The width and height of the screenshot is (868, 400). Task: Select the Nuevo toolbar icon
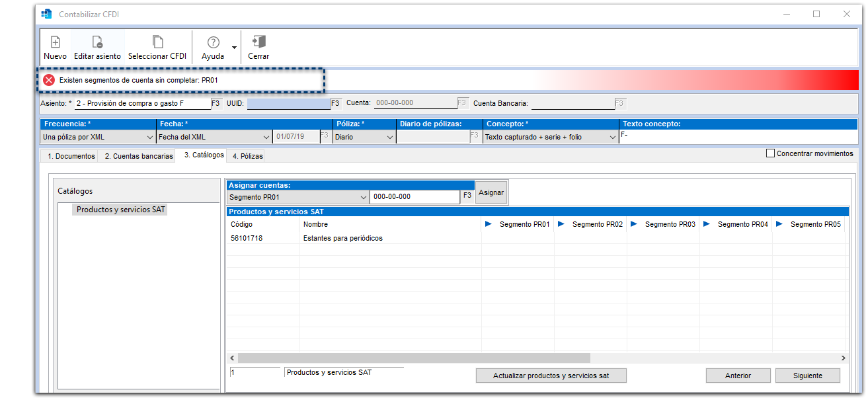[55, 42]
